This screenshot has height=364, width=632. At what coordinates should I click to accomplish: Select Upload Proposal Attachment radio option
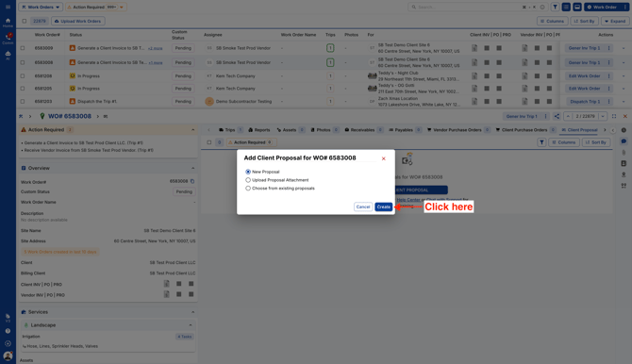coord(248,180)
